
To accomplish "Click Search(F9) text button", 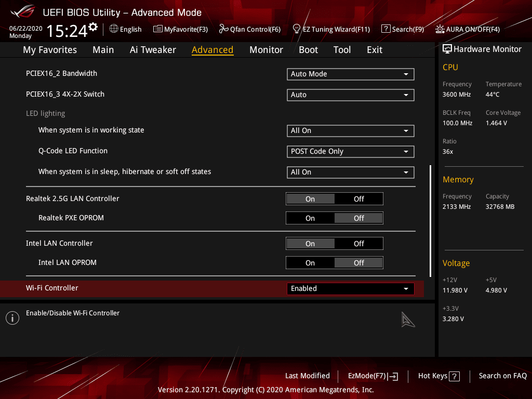I will coord(408,29).
